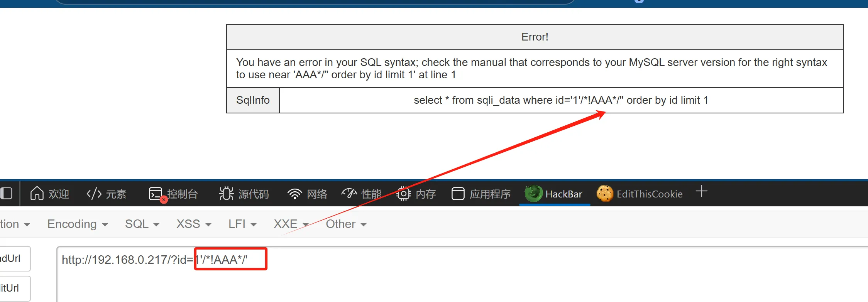Click the Load URL button in HackBar
Screen dimensions: 868x302
click(x=14, y=259)
